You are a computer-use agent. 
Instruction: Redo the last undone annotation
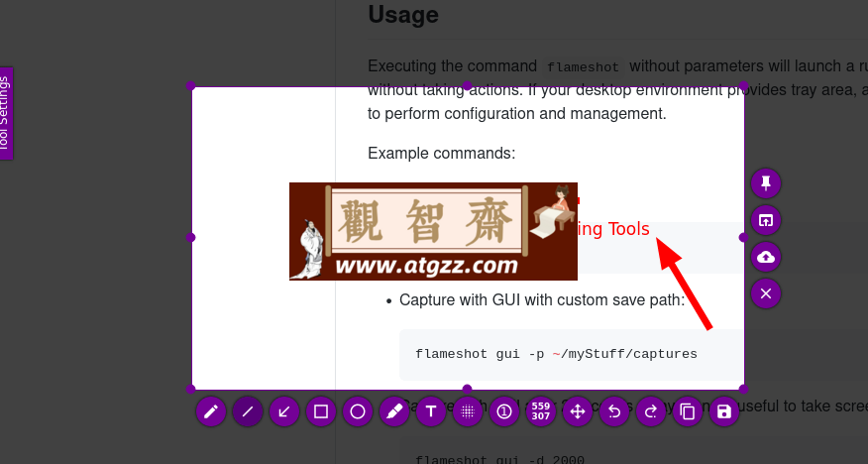tap(651, 411)
